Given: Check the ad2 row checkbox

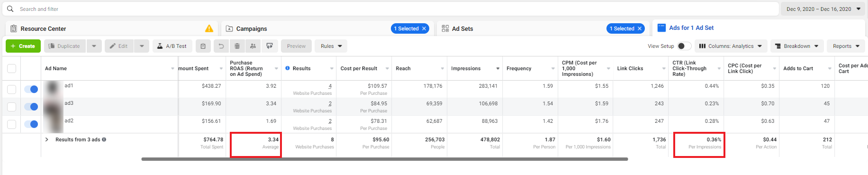Looking at the screenshot, I should (x=12, y=124).
